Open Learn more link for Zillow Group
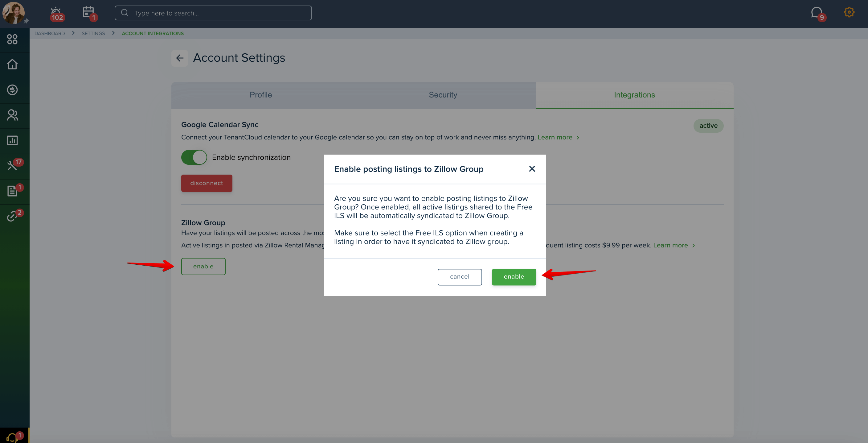Screen dimensions: 868x443 click(x=674, y=246)
